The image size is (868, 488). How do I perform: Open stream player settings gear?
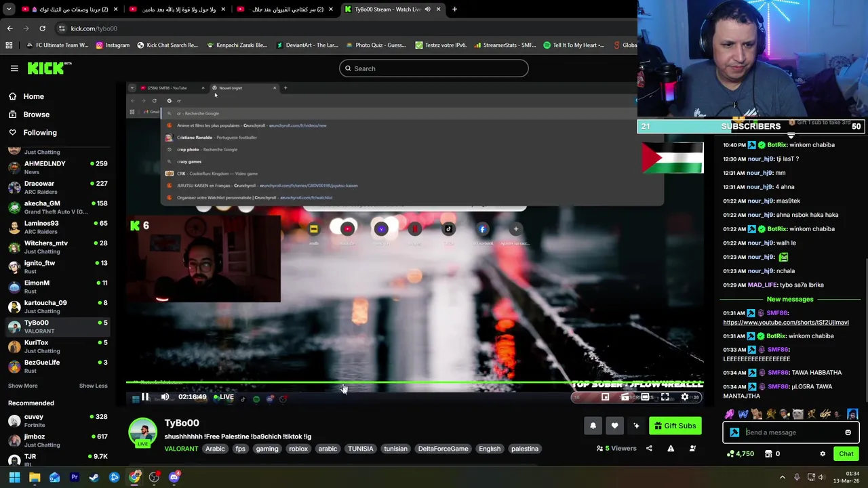pyautogui.click(x=685, y=397)
